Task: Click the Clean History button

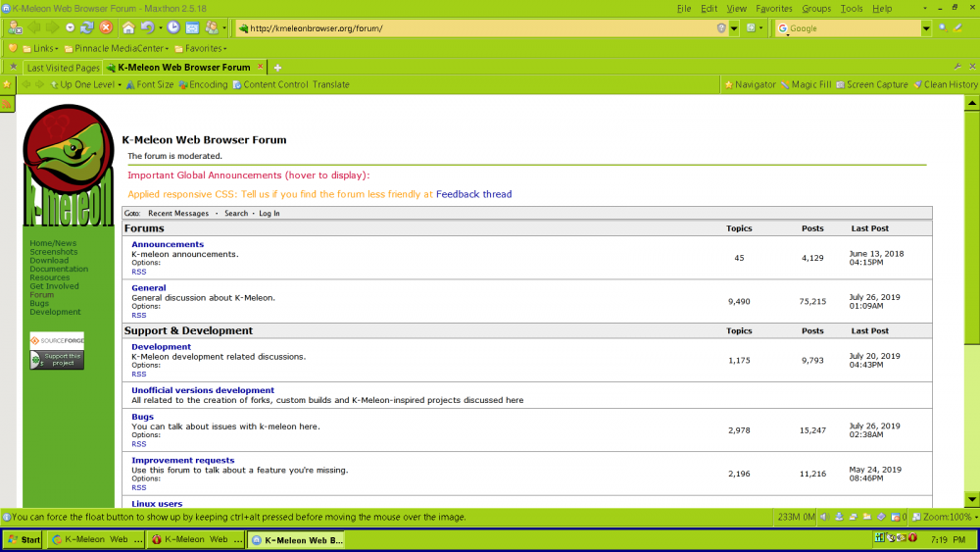Action: click(x=945, y=85)
